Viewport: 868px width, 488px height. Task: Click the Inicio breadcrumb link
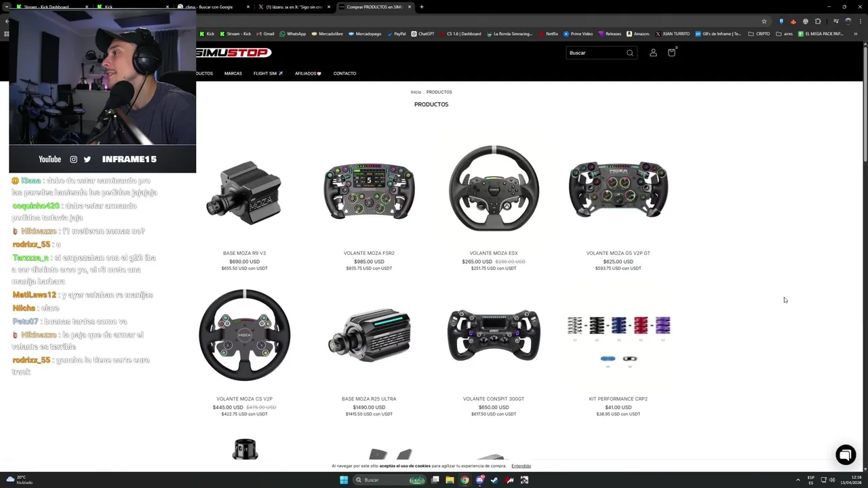click(x=416, y=92)
